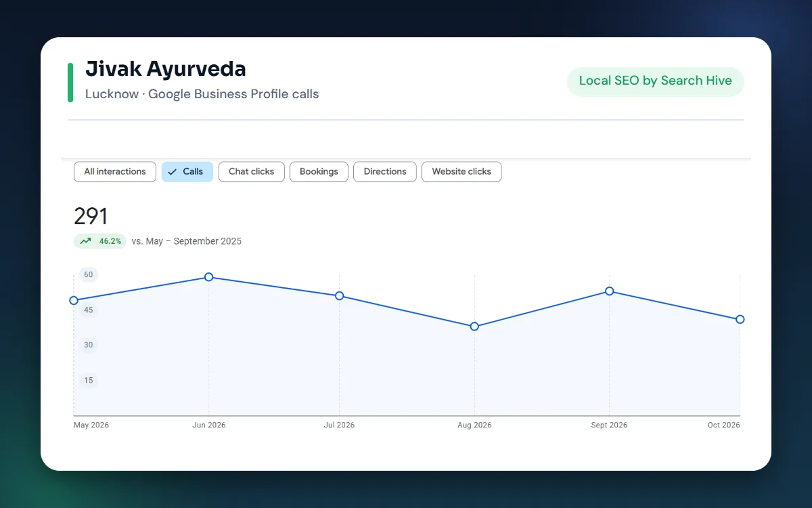Image resolution: width=812 pixels, height=508 pixels.
Task: Click the Sept 2026 x-axis label
Action: [x=609, y=425]
